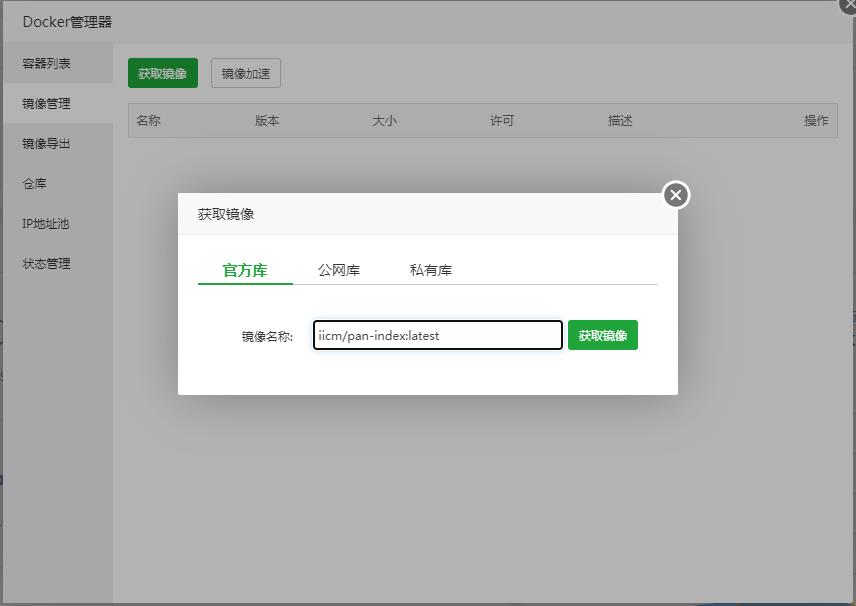
Task: Click the 描述 column header
Action: 620,121
